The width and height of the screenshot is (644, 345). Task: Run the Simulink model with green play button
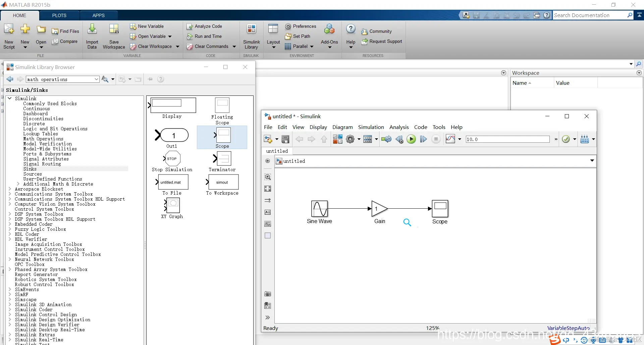pos(411,139)
